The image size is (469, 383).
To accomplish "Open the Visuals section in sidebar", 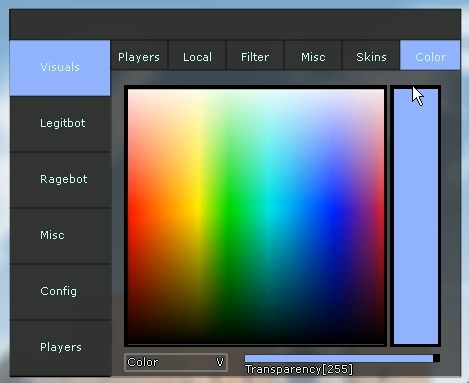I will pos(60,68).
